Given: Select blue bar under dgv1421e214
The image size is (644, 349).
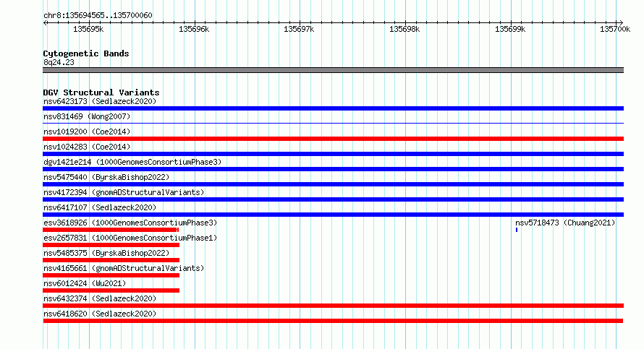Looking at the screenshot, I should tap(333, 169).
